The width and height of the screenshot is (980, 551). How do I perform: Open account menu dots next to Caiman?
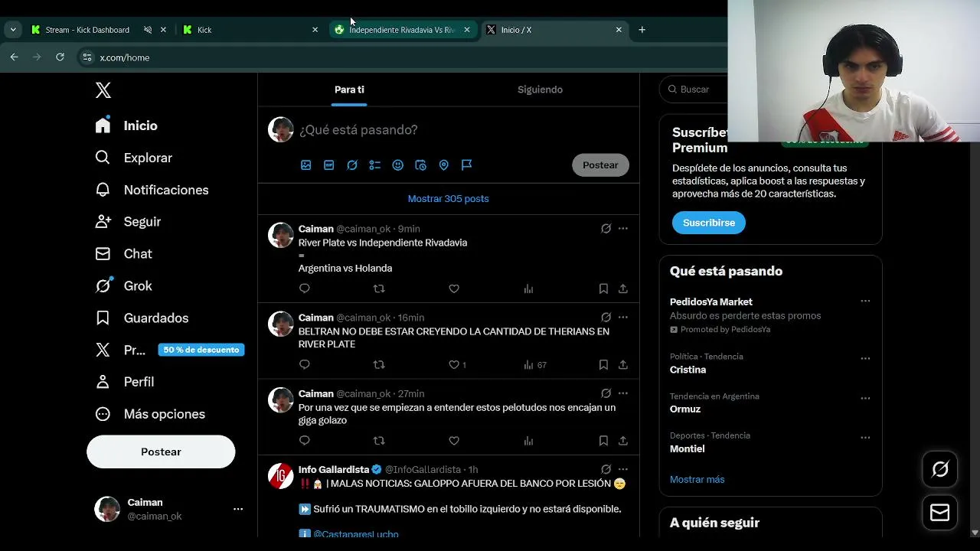238,509
